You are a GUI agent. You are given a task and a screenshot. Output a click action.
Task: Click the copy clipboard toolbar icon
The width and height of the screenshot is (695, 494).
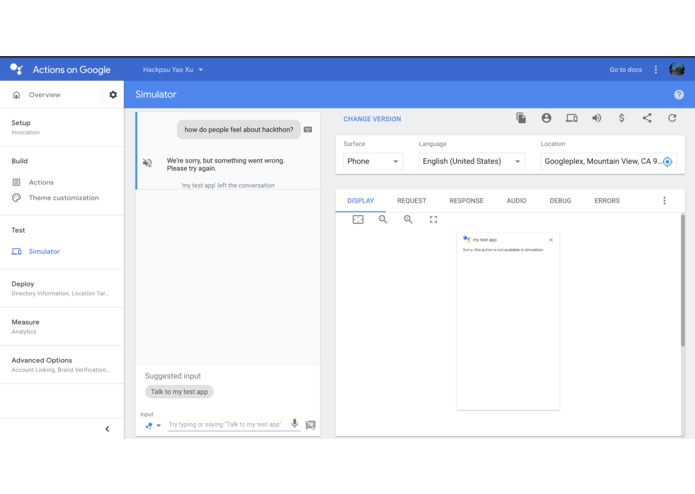(521, 118)
